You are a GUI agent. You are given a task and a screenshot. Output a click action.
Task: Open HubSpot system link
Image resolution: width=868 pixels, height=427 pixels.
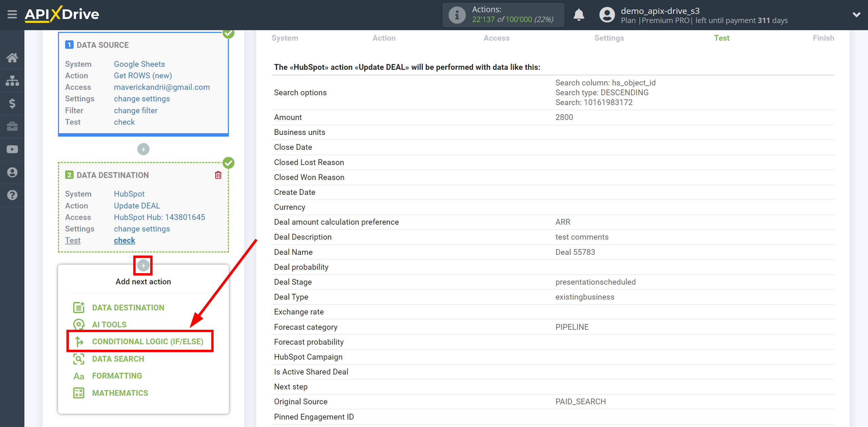click(129, 194)
